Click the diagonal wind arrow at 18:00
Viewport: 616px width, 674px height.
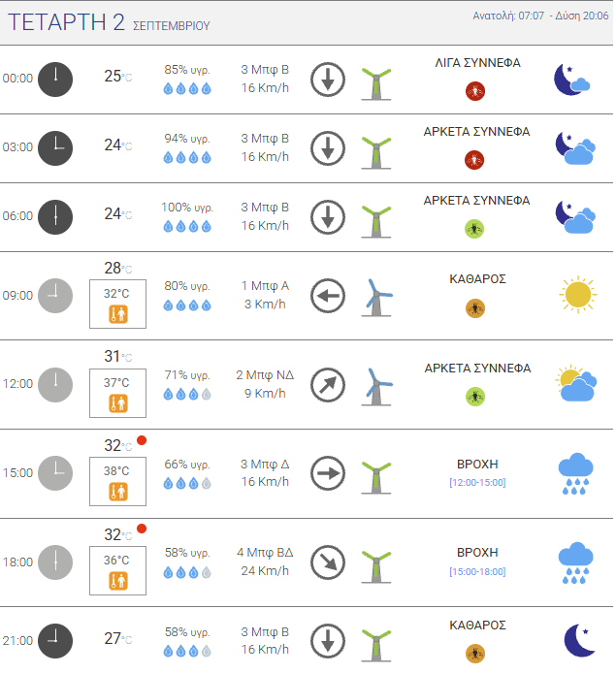coord(328,562)
